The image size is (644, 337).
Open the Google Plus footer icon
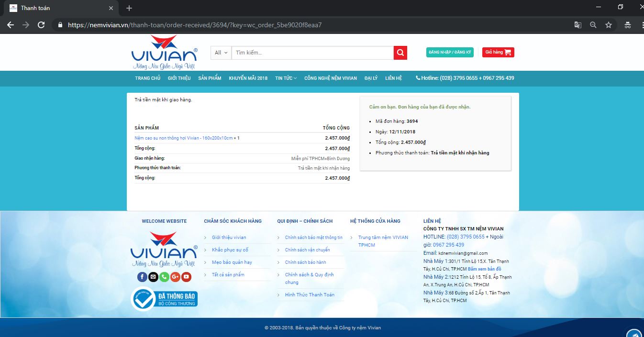(175, 277)
